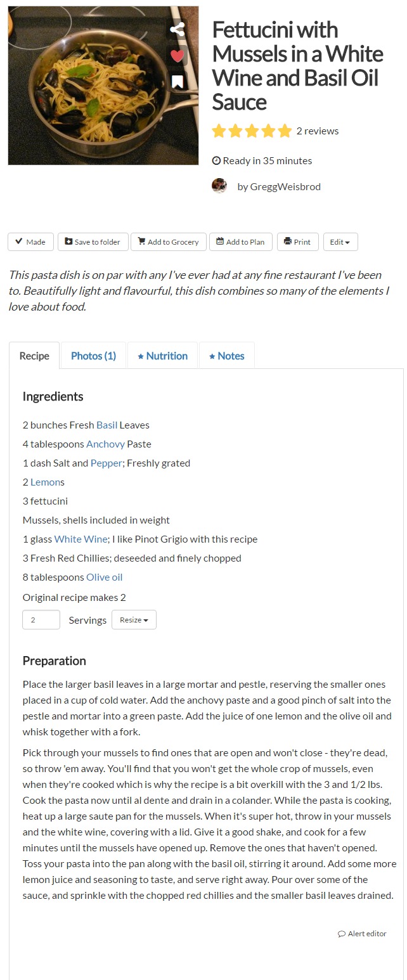Screen dimensions: 407x980
Task: Toggle the bookmark icon on photo
Action: pyautogui.click(x=178, y=82)
